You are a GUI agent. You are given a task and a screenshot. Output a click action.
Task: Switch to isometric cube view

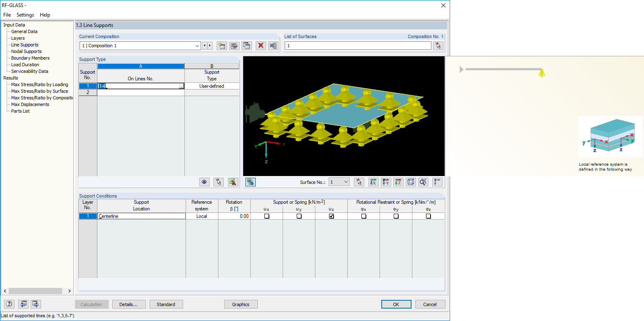(411, 182)
